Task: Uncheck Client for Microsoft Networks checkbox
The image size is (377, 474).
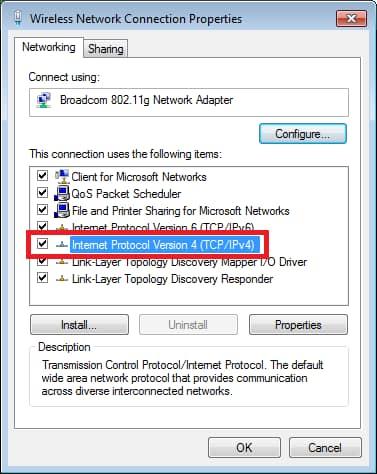Action: pyautogui.click(x=42, y=175)
